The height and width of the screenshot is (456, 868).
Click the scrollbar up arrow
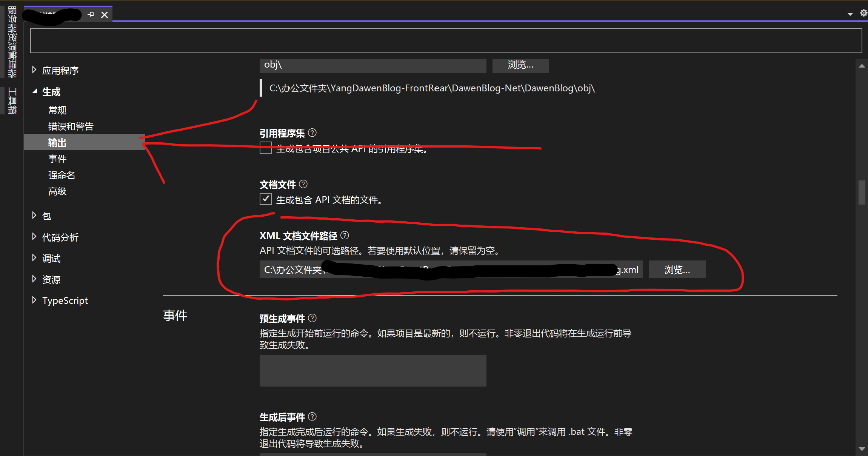click(862, 66)
